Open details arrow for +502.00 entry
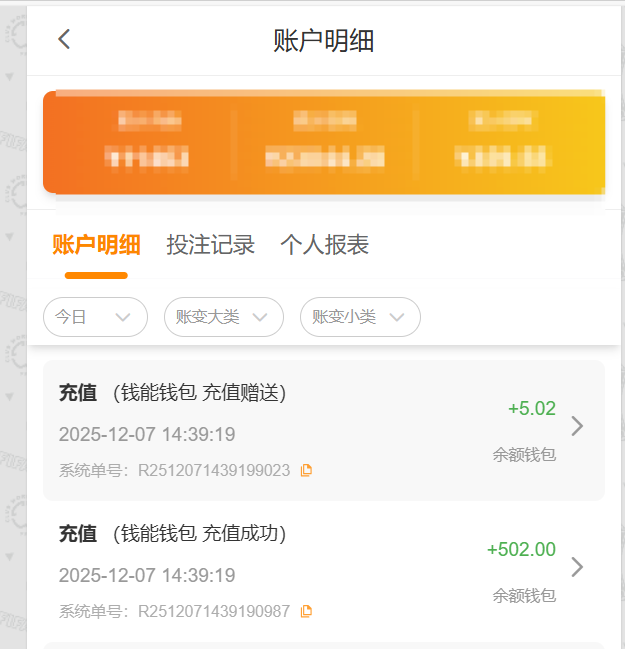The image size is (625, 649). (576, 568)
